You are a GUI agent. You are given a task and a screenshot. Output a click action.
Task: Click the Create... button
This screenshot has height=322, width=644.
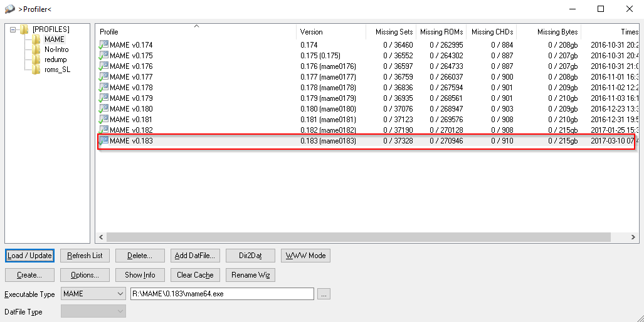coord(29,275)
